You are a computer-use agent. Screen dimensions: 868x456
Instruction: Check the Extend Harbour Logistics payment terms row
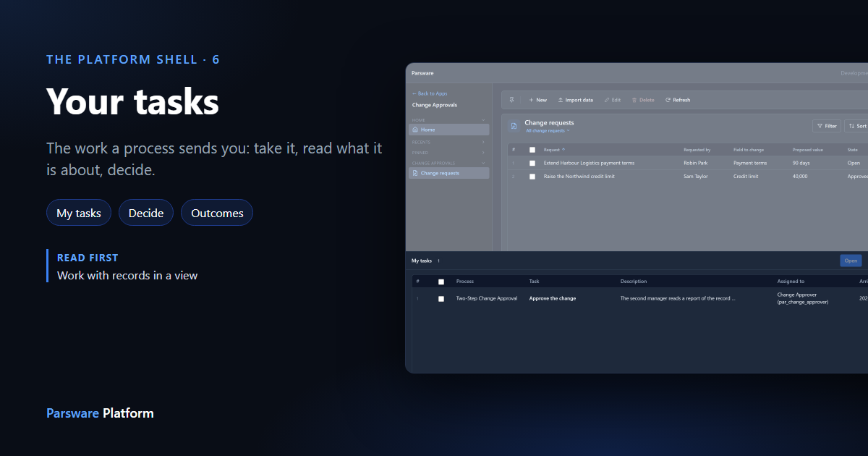pyautogui.click(x=532, y=163)
